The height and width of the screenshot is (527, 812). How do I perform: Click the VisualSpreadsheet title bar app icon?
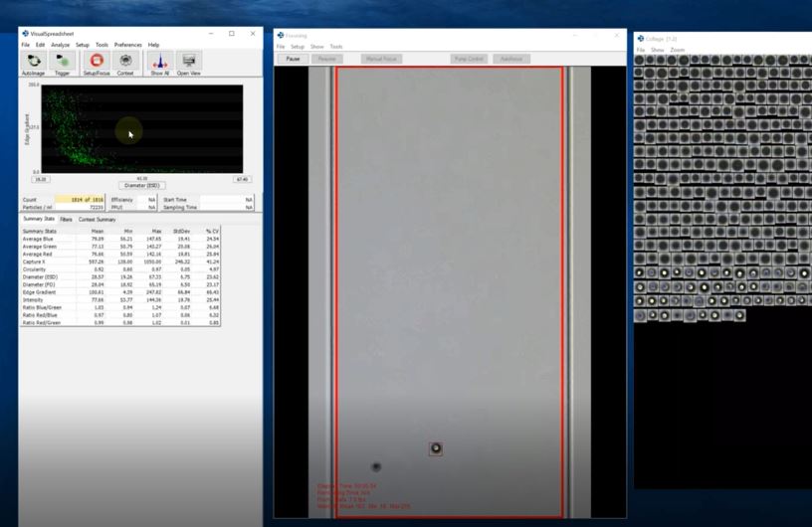[x=25, y=34]
